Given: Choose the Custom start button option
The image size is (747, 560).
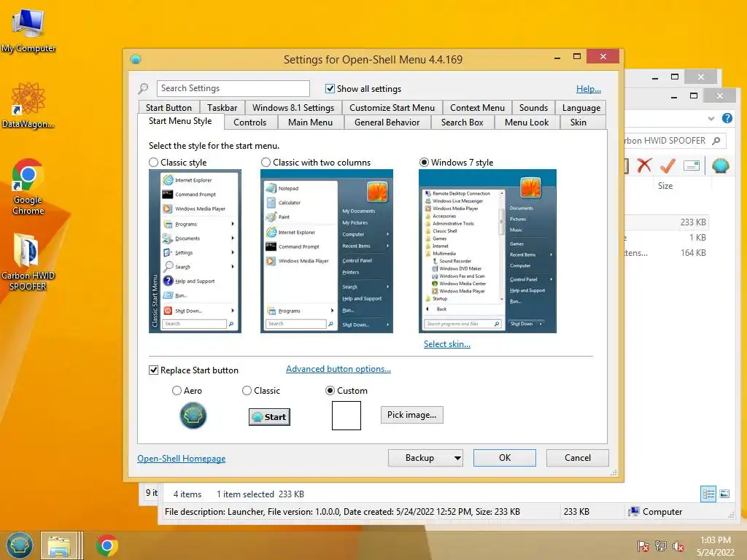Looking at the screenshot, I should pyautogui.click(x=330, y=391).
